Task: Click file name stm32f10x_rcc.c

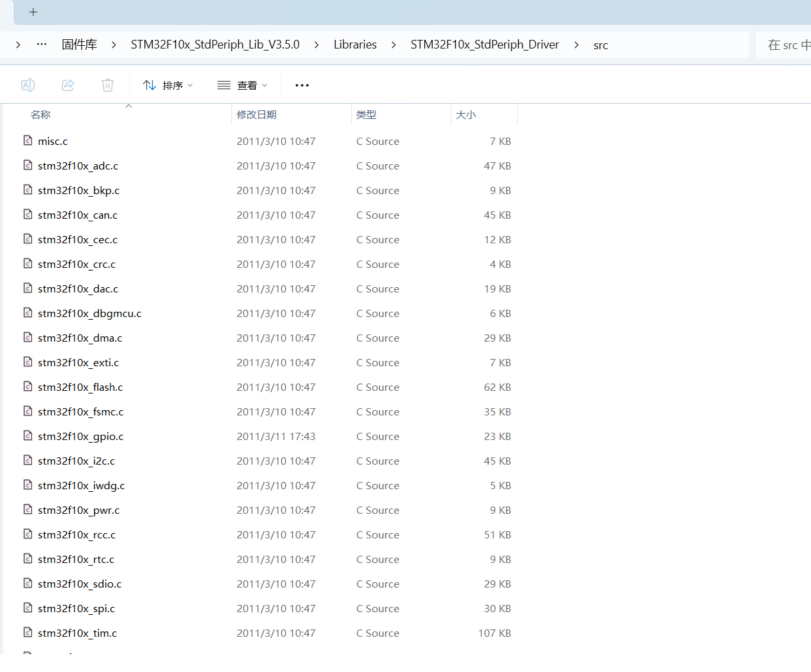Action: pyautogui.click(x=76, y=535)
